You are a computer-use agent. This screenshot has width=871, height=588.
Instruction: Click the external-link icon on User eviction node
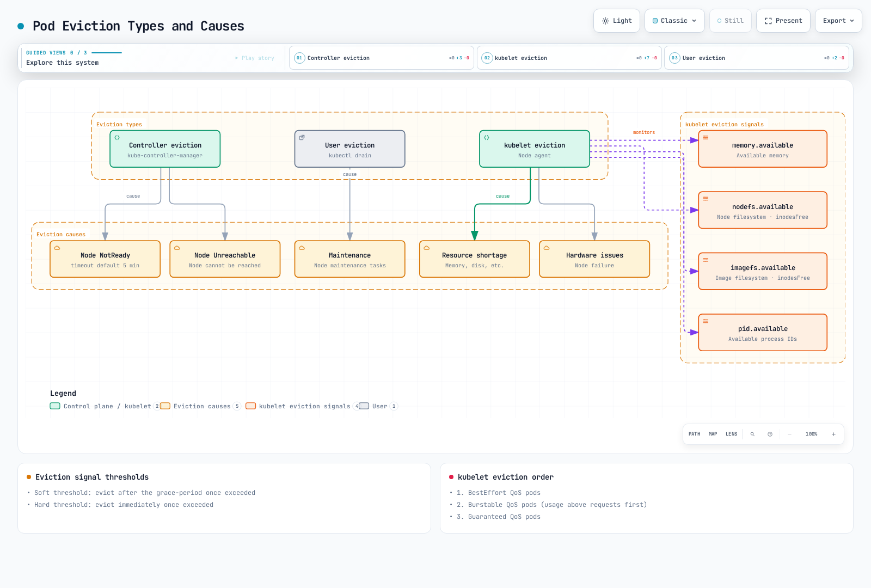(302, 138)
